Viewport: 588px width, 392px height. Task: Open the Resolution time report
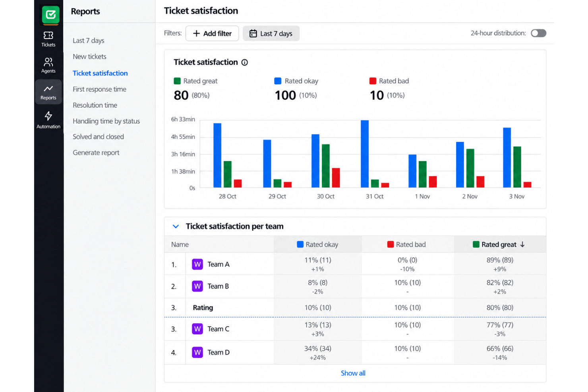(x=95, y=105)
